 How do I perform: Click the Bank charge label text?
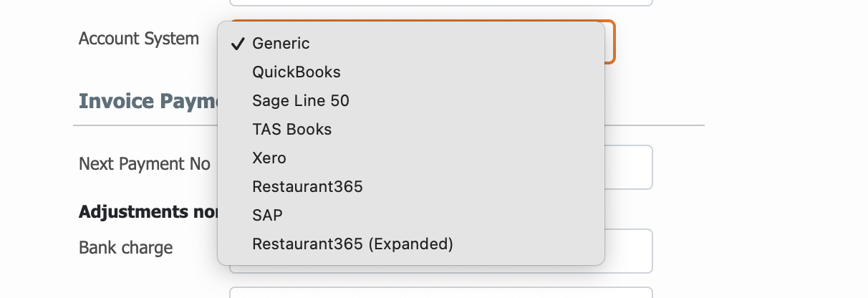click(x=126, y=248)
